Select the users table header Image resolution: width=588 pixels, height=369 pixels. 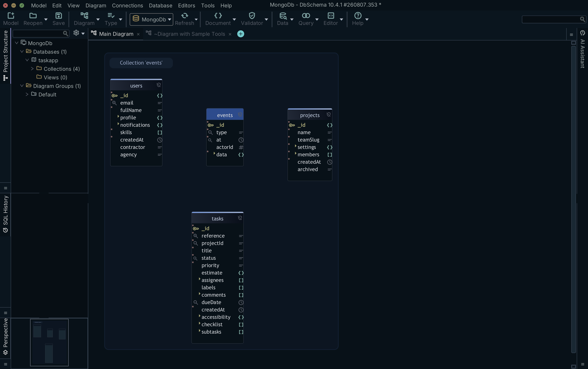tap(136, 85)
